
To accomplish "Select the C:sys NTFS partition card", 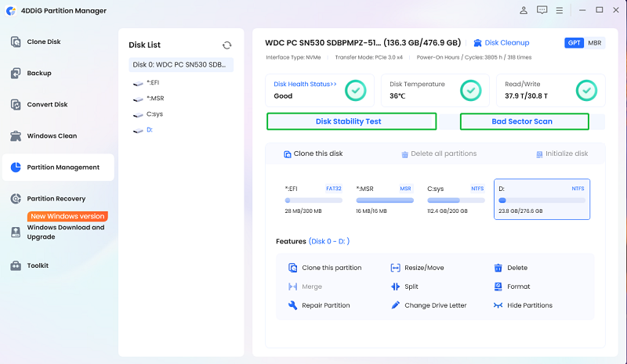I will [x=456, y=199].
